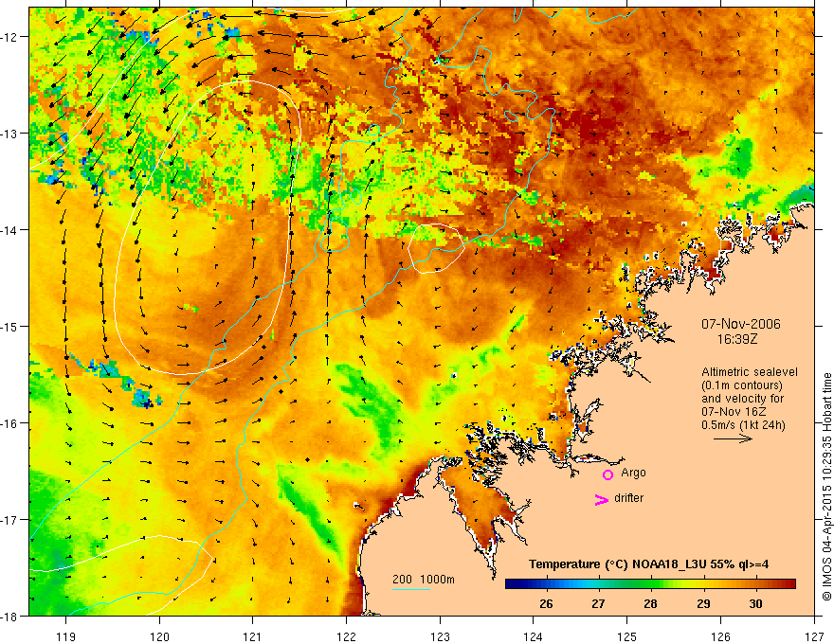Click longitude axis label 122
The image size is (834, 644).
click(346, 636)
